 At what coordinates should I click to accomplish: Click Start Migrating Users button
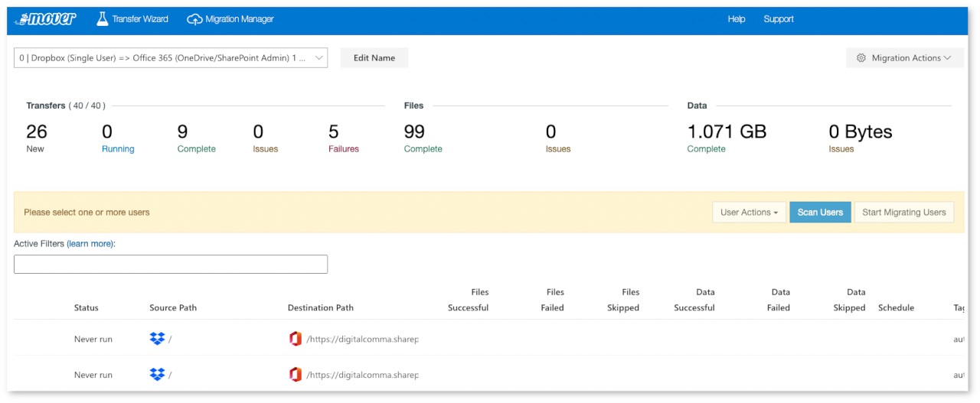tap(904, 213)
